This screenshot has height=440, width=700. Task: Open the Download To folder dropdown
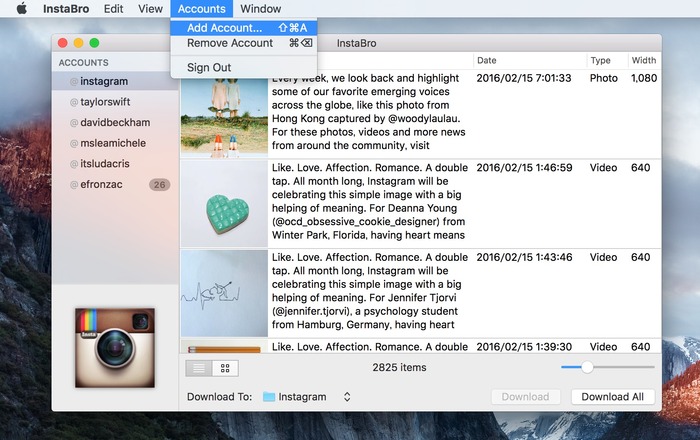pos(306,397)
